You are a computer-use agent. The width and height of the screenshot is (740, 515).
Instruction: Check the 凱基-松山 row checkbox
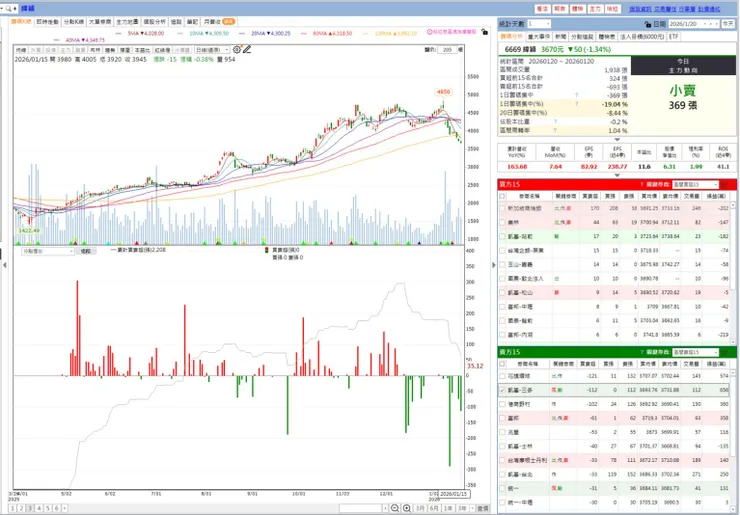point(503,293)
